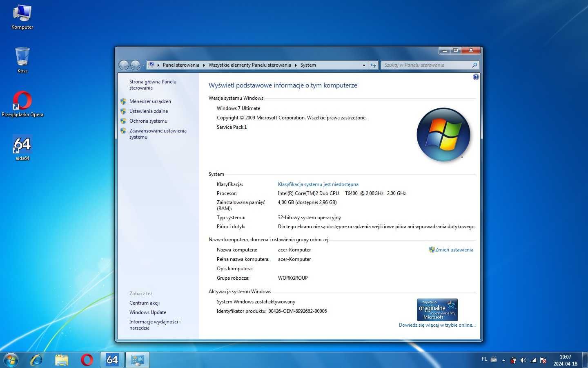Open Zaawansowane ustawienia systemu
This screenshot has height=368, width=588.
[158, 134]
